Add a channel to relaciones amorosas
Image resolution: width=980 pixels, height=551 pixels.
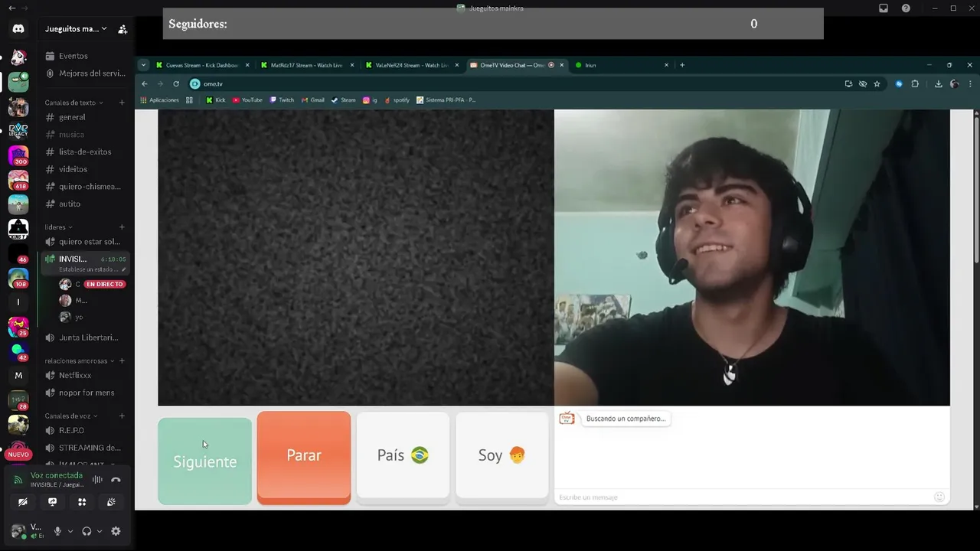[122, 360]
